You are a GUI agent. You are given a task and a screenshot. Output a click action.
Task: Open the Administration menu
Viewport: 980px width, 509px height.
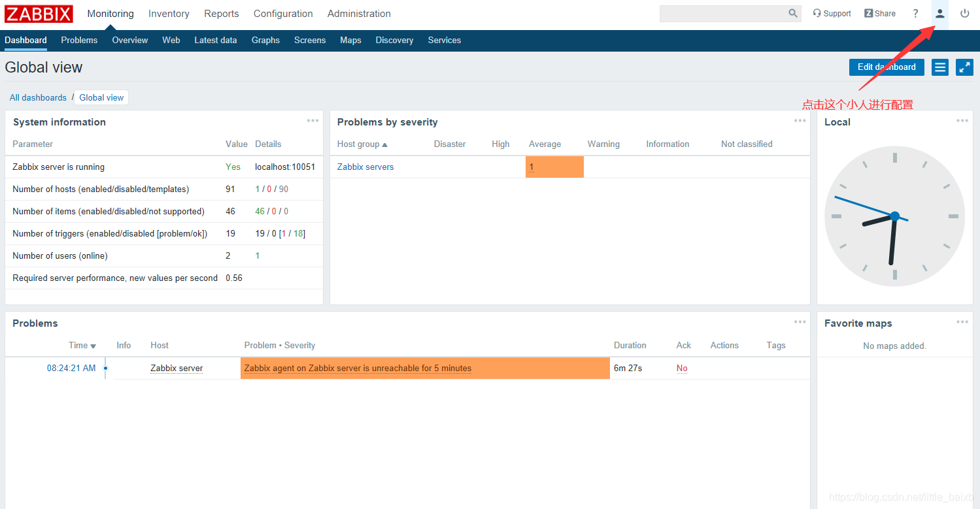coord(359,14)
